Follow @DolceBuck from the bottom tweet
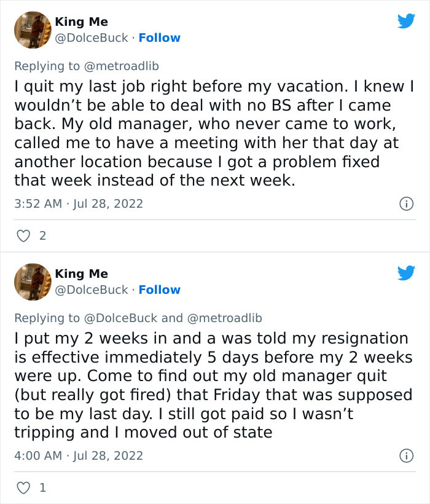Screen dimensions: 430x504 [x=160, y=289]
